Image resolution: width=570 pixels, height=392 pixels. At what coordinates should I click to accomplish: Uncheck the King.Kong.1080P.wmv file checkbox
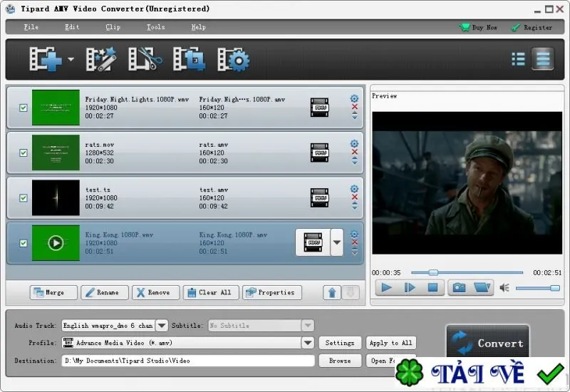[24, 243]
